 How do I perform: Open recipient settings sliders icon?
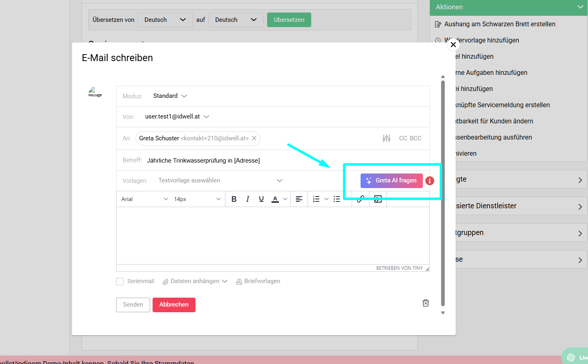386,138
